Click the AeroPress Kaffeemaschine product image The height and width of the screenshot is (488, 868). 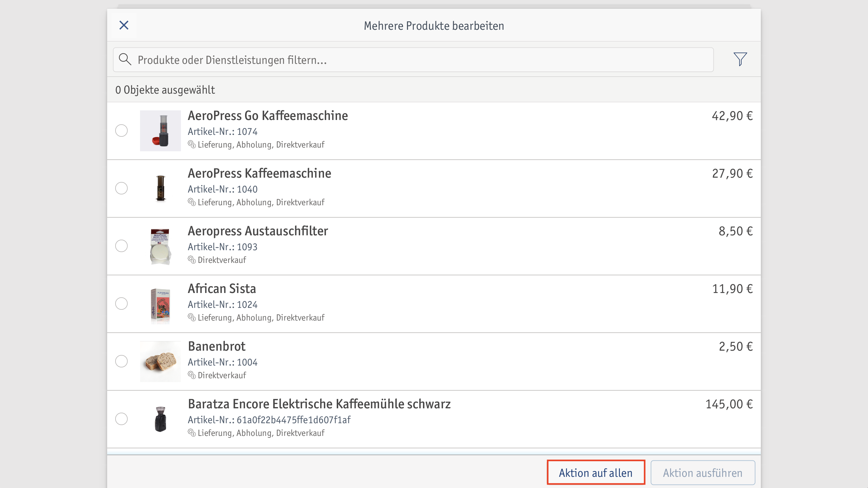pyautogui.click(x=160, y=188)
